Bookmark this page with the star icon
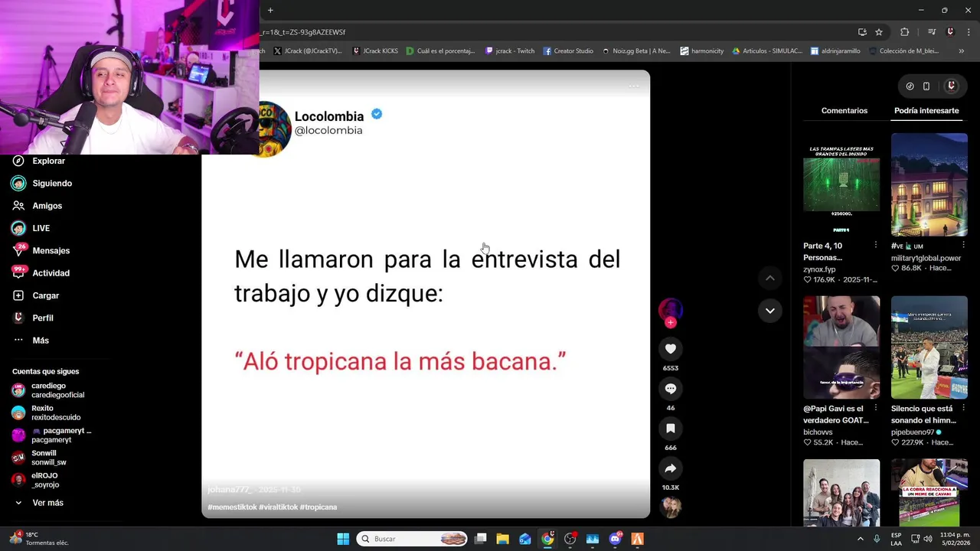The image size is (980, 551). click(879, 32)
